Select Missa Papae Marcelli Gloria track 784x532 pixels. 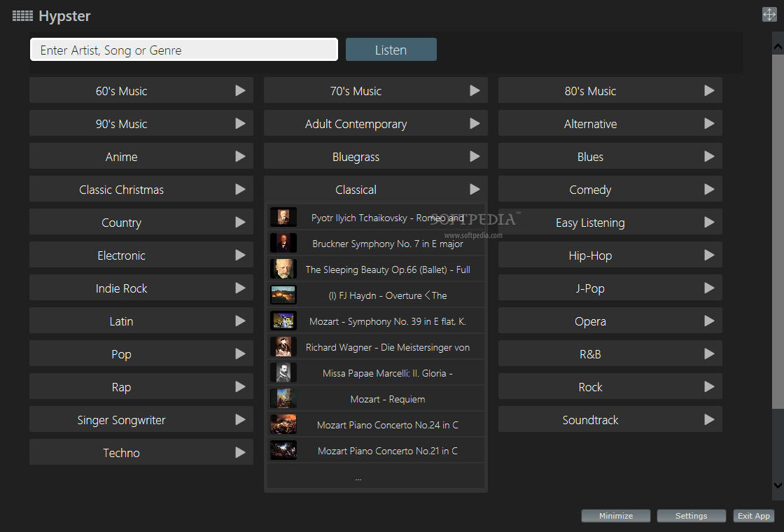376,373
